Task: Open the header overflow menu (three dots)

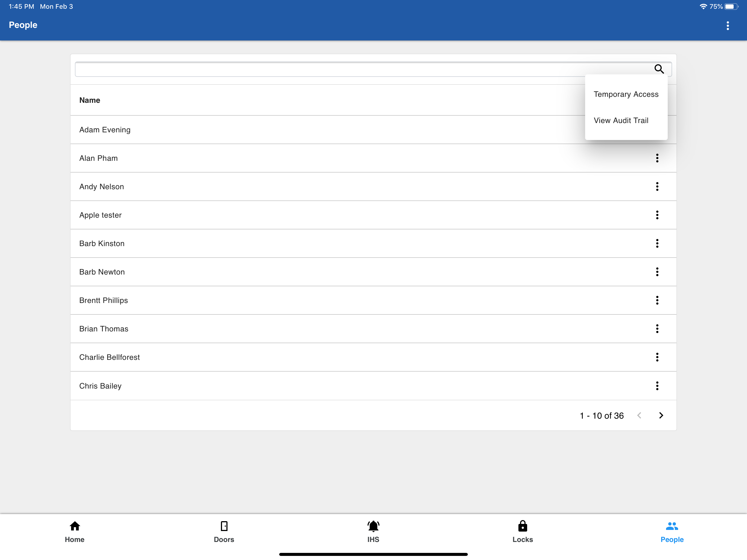Action: (727, 26)
